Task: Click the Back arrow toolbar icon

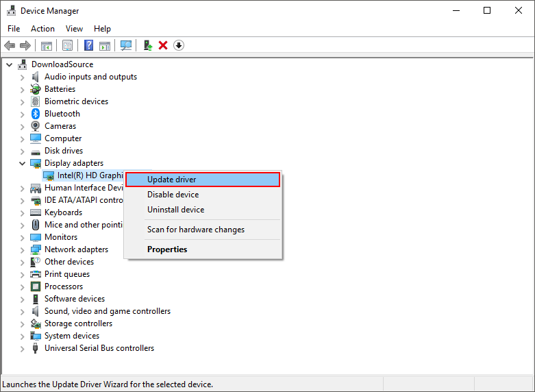Action: click(x=10, y=45)
